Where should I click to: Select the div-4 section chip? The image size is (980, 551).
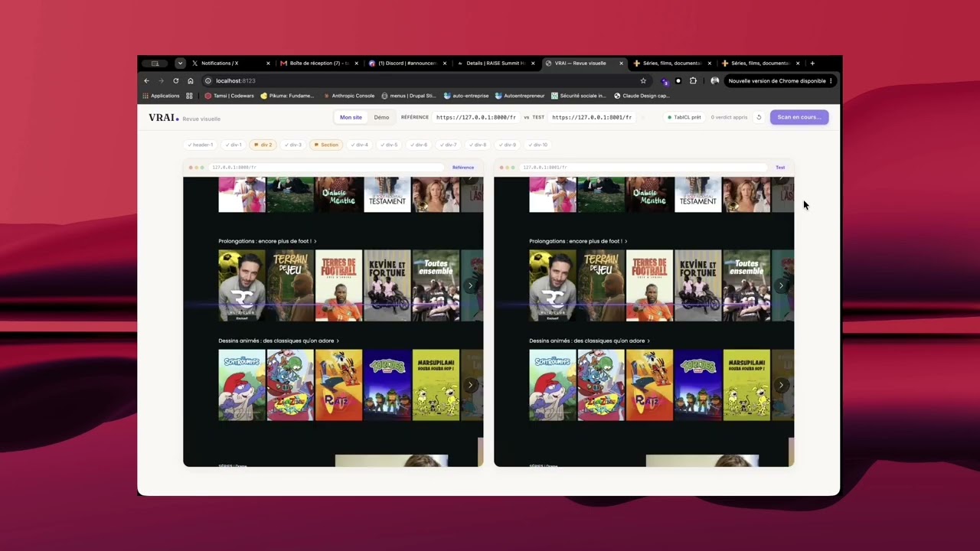(359, 145)
